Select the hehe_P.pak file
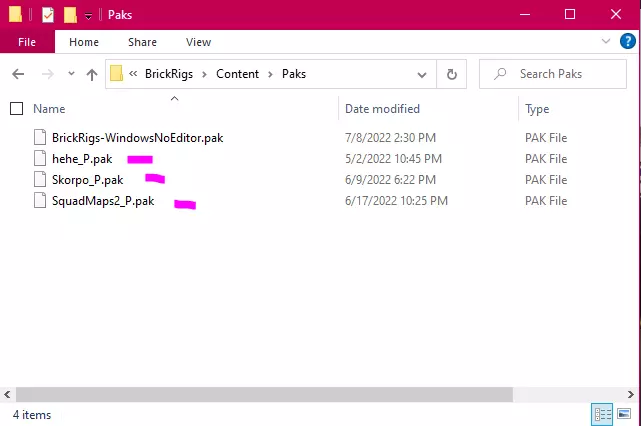This screenshot has width=641, height=426. 82,159
